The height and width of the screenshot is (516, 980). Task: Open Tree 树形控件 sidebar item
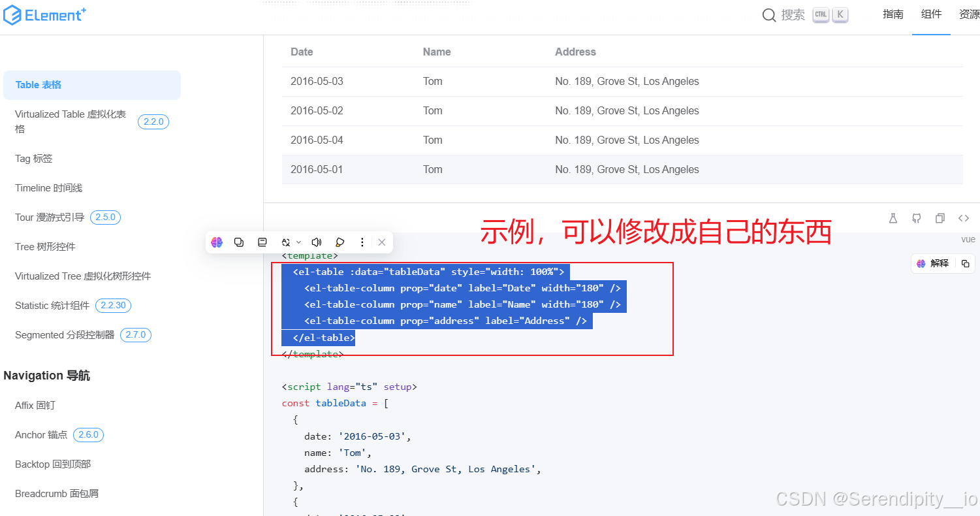(x=45, y=247)
